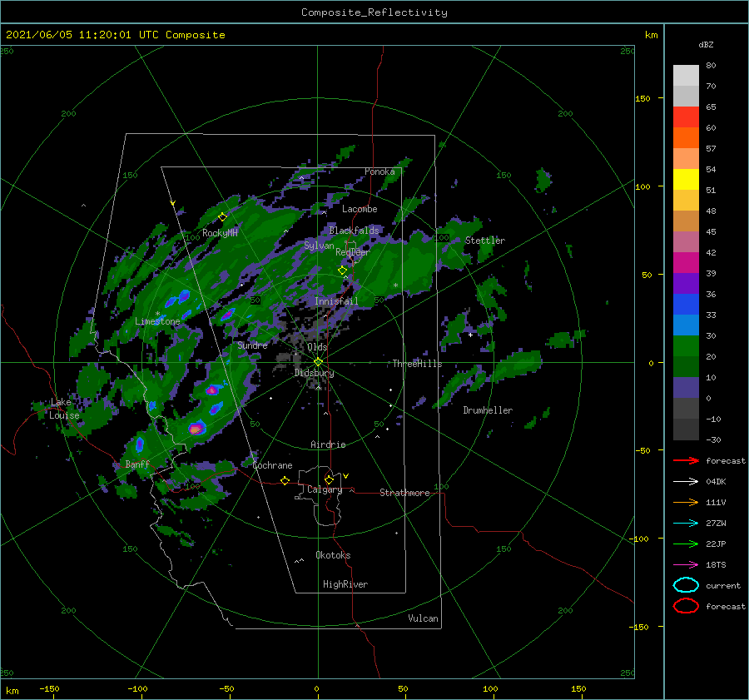Click the Didsbury label
This screenshot has width=749, height=700.
pyautogui.click(x=314, y=373)
